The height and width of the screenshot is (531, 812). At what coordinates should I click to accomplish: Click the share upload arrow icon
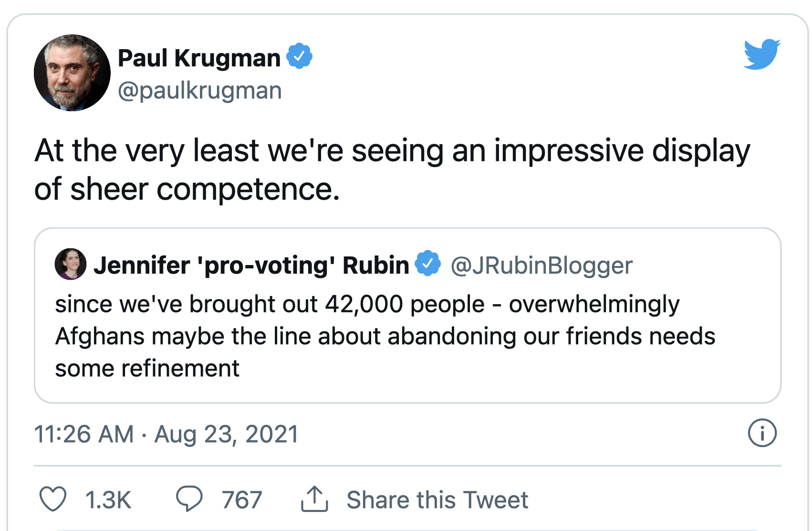click(x=314, y=499)
